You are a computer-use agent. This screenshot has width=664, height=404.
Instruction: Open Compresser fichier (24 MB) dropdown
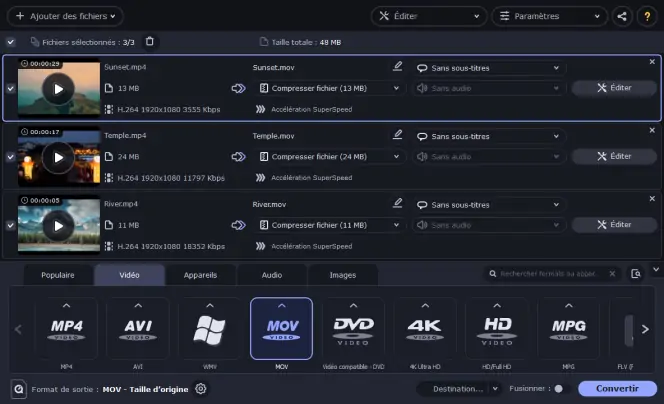[x=328, y=157]
